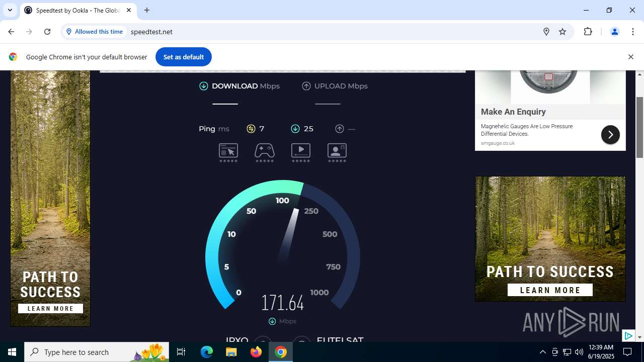
Task: Click the Windows search box
Action: tap(97, 352)
